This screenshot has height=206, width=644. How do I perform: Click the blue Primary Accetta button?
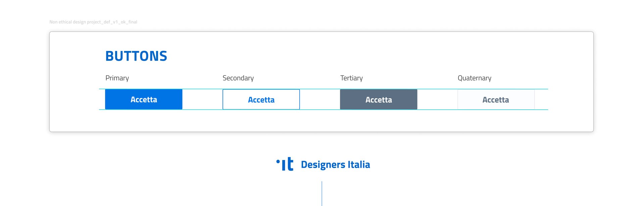click(144, 99)
